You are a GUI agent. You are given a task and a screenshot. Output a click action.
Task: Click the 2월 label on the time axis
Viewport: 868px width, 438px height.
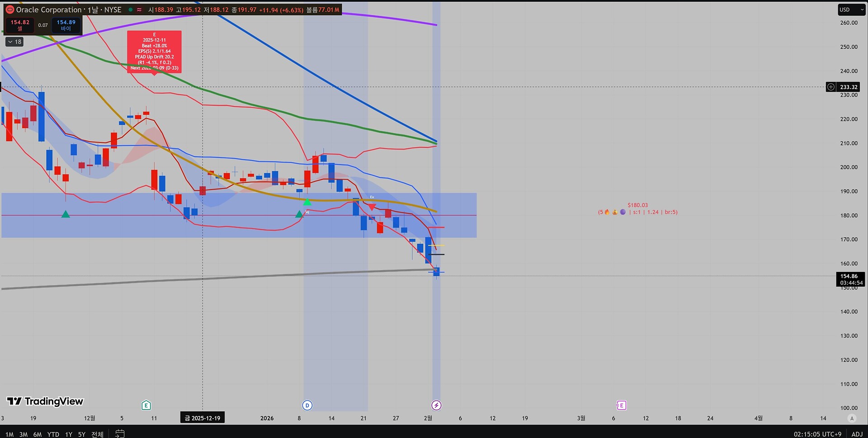click(428, 418)
